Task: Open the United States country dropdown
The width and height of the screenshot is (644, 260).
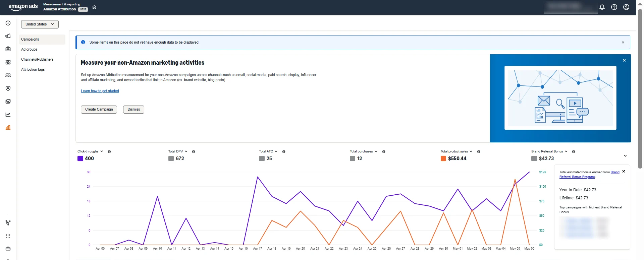Action: click(x=40, y=24)
